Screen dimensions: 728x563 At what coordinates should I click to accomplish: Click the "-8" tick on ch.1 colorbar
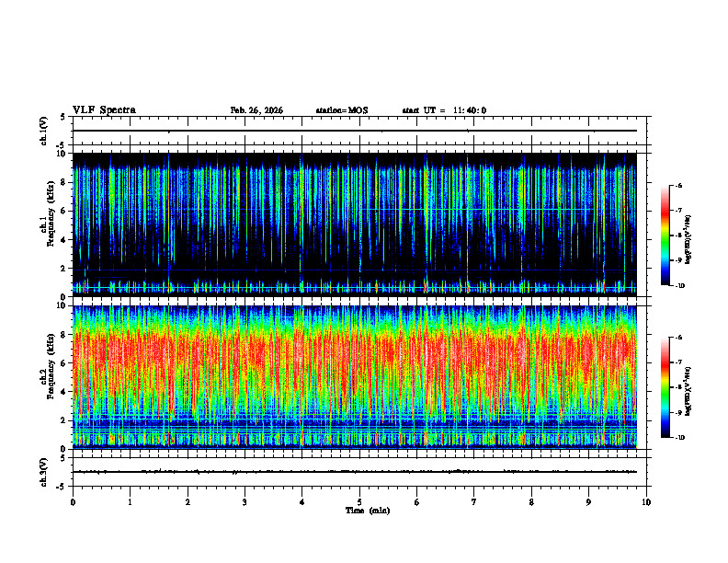coord(678,236)
